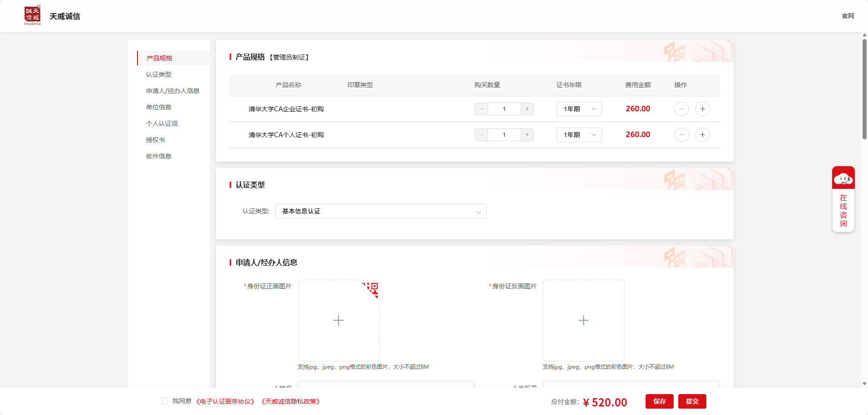Image resolution: width=868 pixels, height=415 pixels.
Task: Check the 我同意 agreement checkbox
Action: 165,401
